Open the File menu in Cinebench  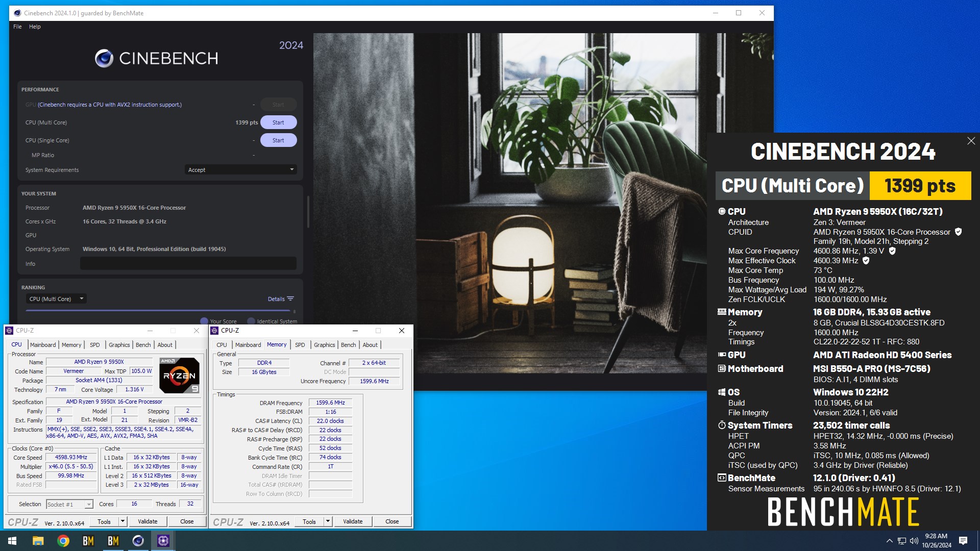click(17, 27)
